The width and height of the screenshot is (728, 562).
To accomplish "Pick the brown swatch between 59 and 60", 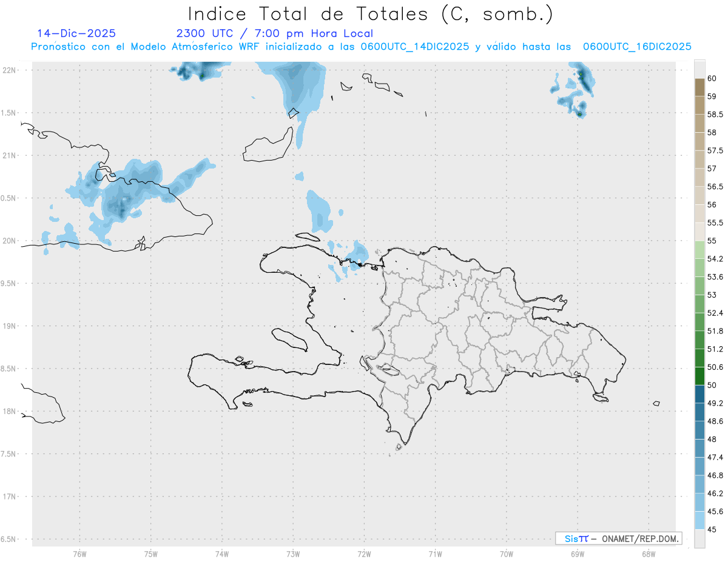I will point(699,87).
